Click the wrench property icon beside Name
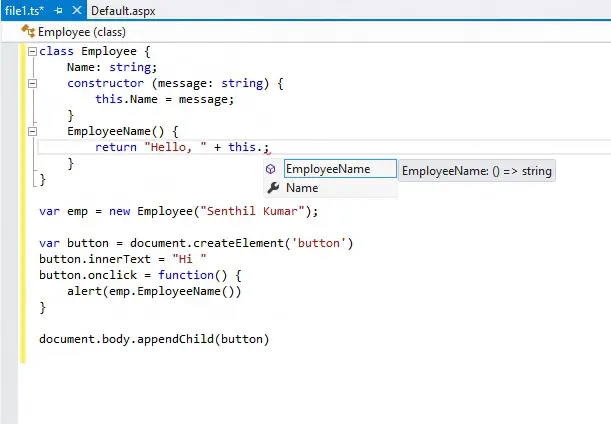This screenshot has width=611, height=424. click(x=271, y=188)
